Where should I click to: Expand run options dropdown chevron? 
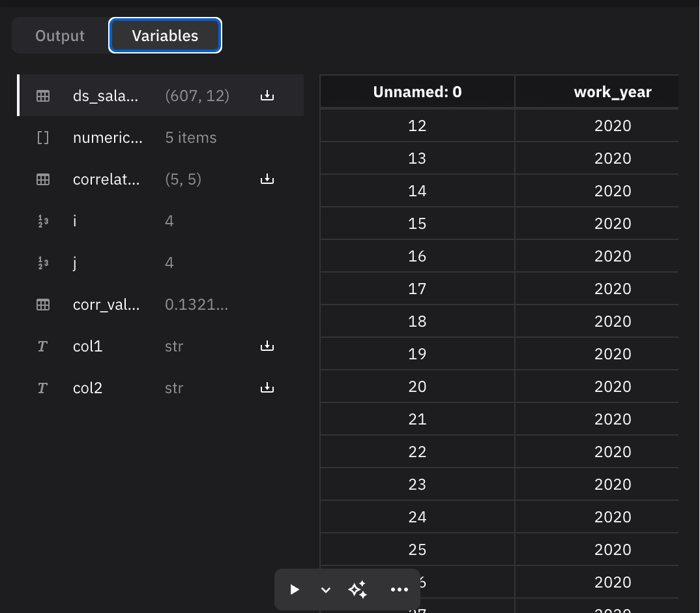tap(326, 590)
